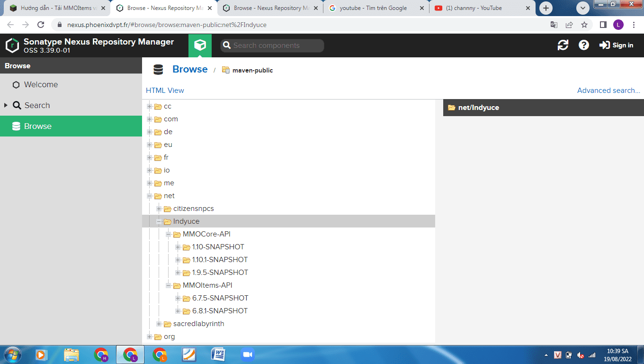Expand the citizensnpcs folder node
The image size is (644, 364).
pyautogui.click(x=159, y=209)
